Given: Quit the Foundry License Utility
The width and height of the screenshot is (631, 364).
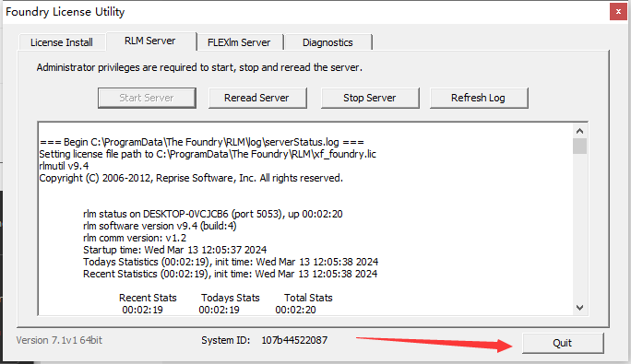Looking at the screenshot, I should [563, 343].
